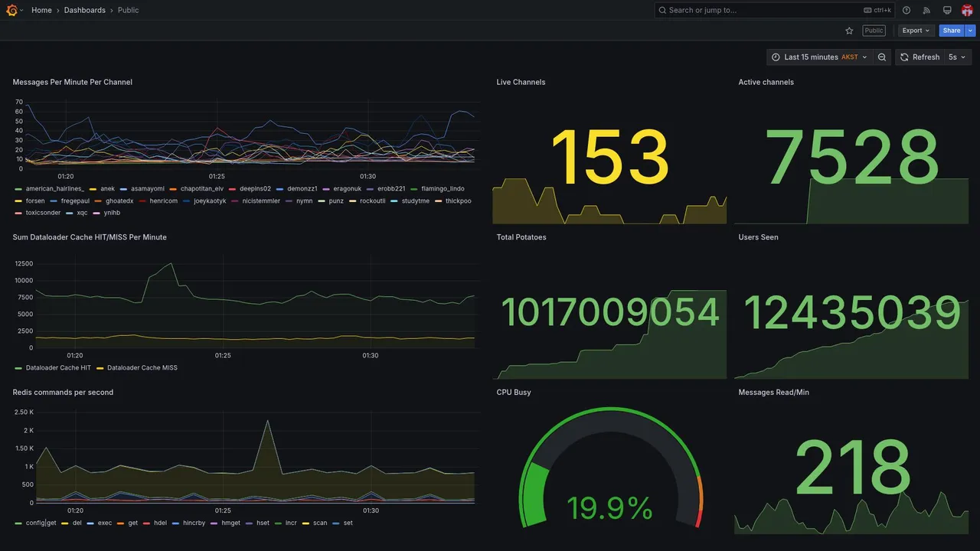Star this dashboard as favorite
Viewport: 980px width, 551px height.
pos(849,31)
